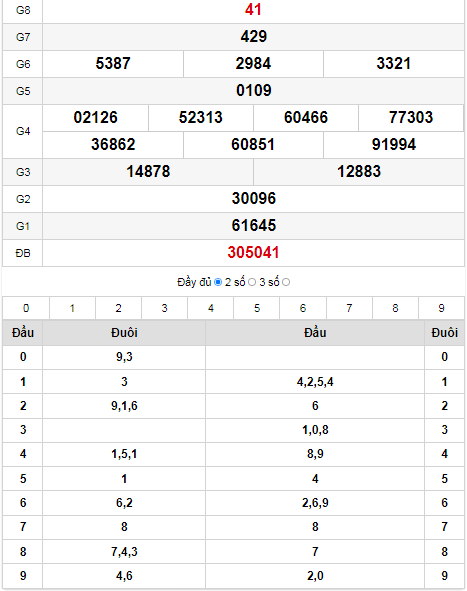Click the G2 prize number 30096
The width and height of the screenshot is (467, 591).
click(x=254, y=198)
